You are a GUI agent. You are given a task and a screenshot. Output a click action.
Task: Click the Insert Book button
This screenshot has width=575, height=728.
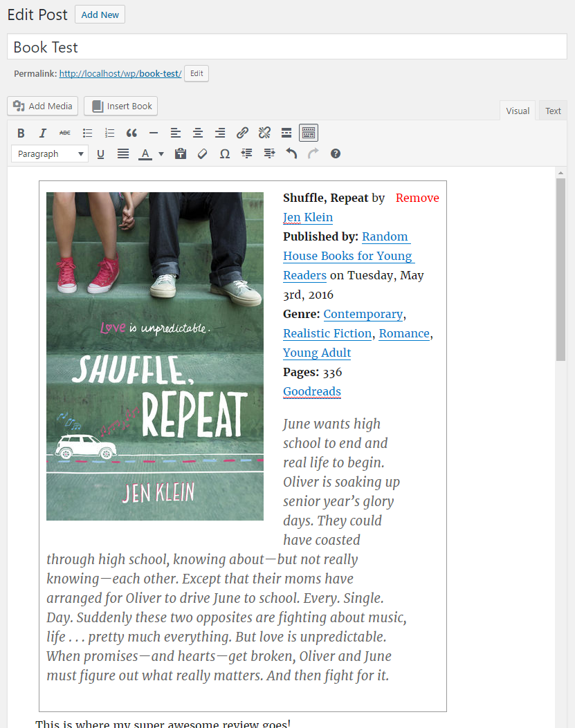tap(121, 106)
